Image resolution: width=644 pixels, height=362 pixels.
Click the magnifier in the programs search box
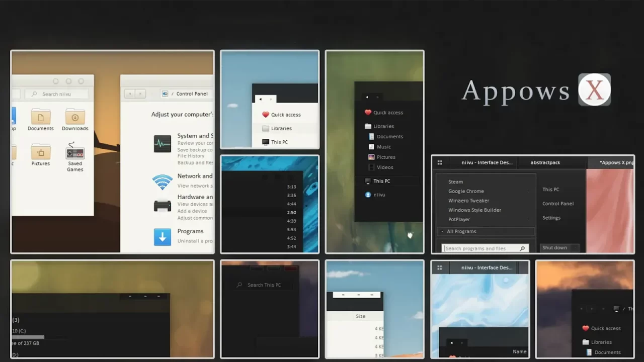pyautogui.click(x=522, y=248)
